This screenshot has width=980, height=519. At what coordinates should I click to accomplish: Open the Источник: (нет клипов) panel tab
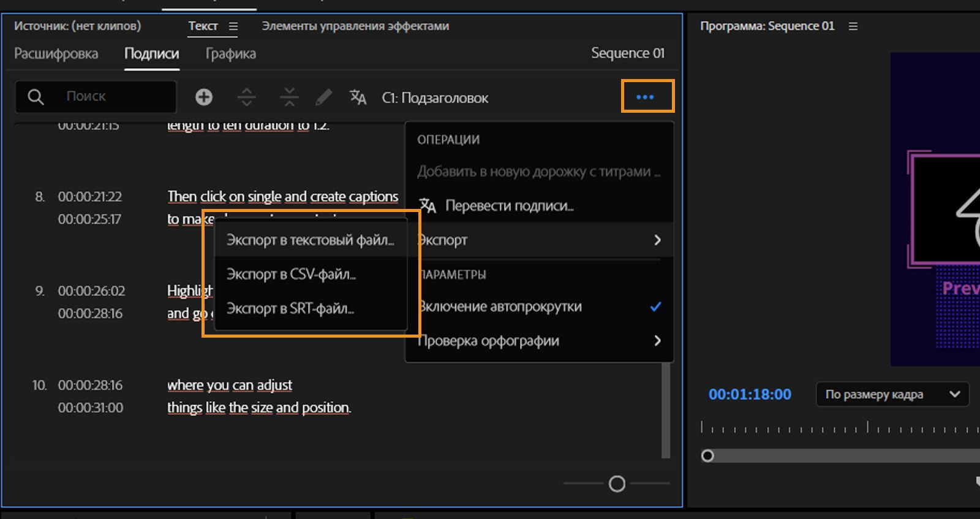(77, 26)
